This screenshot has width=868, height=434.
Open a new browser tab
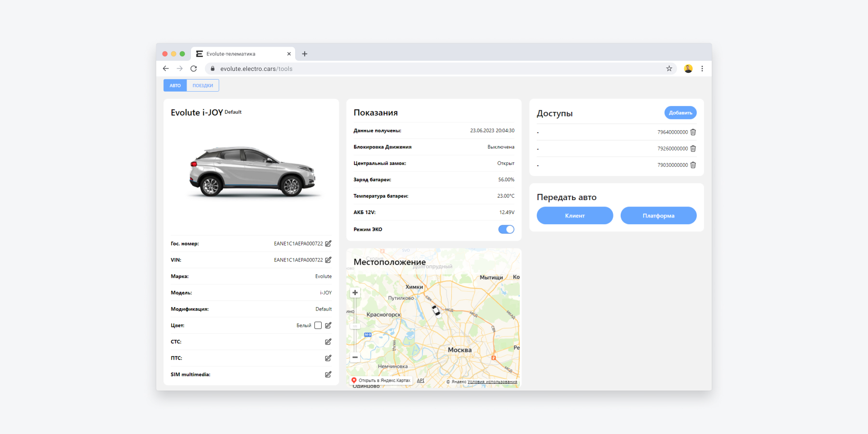pyautogui.click(x=304, y=54)
